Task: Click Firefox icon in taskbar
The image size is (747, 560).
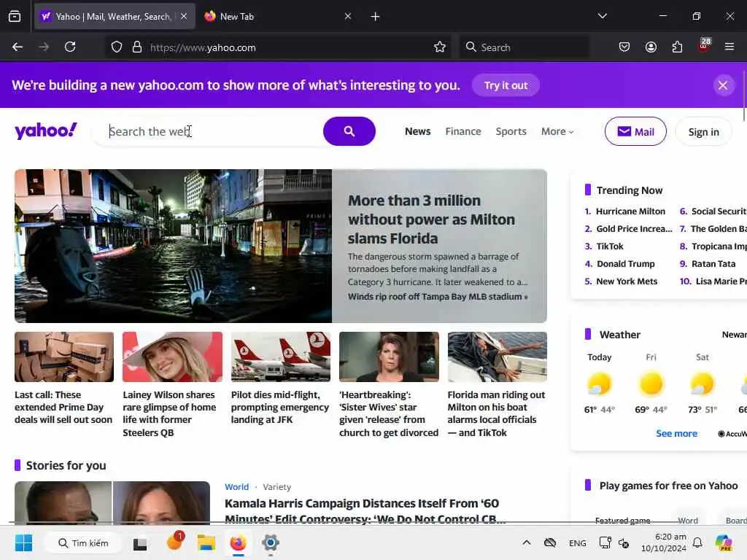Action: 239,542
